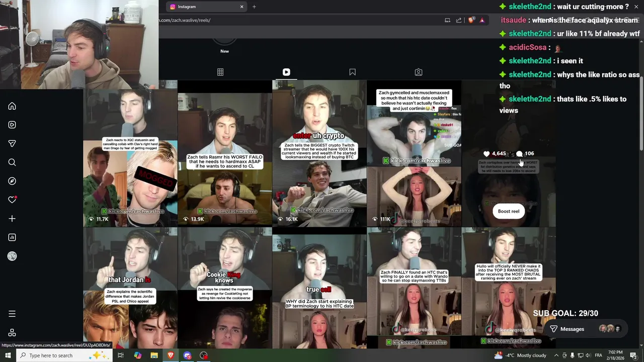Open the reel about date with Wando
644x362 pixels.
coord(414,288)
